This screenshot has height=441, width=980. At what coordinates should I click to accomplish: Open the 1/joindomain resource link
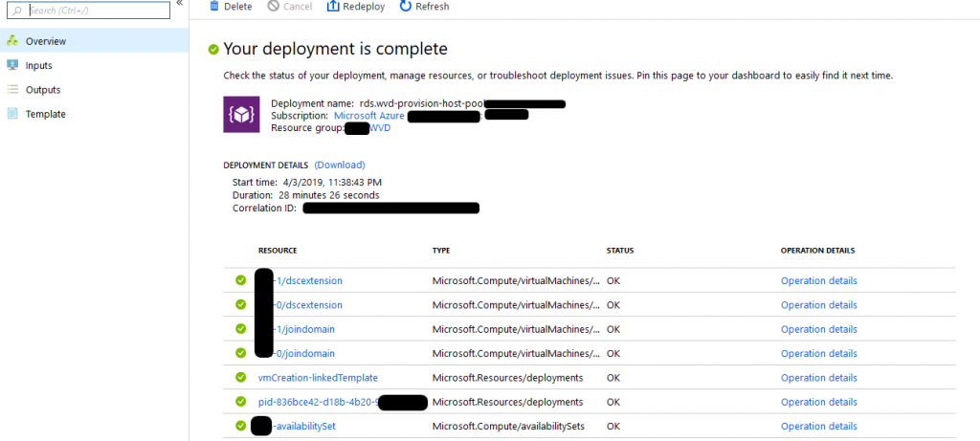pos(303,329)
